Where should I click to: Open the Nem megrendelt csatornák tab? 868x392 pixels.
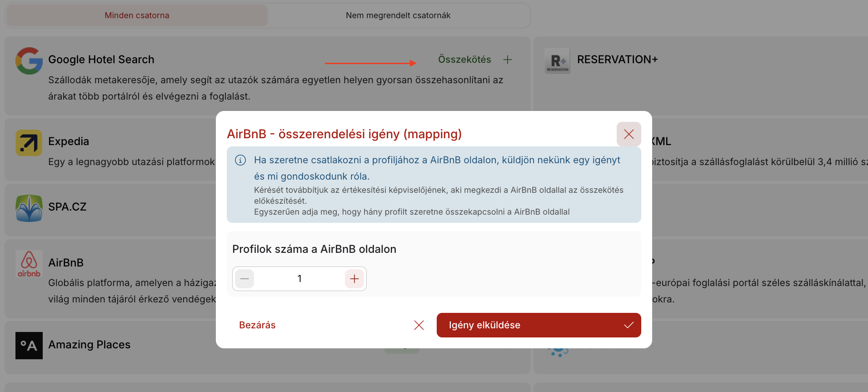[398, 15]
